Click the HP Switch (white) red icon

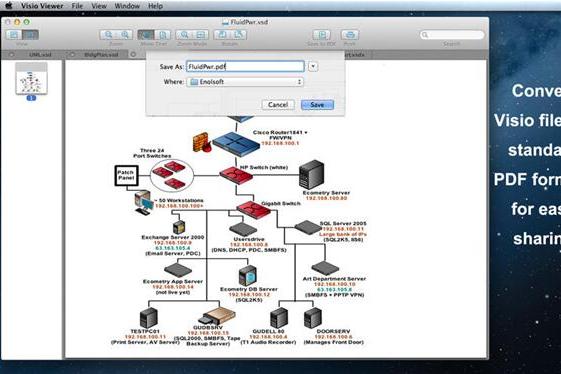tap(236, 175)
